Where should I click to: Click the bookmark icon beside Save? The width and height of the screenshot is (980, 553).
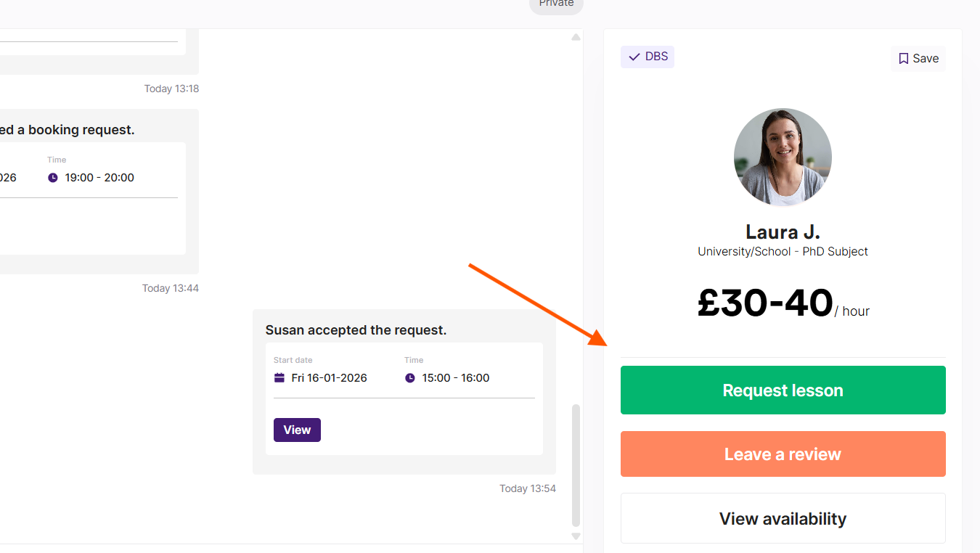point(903,59)
